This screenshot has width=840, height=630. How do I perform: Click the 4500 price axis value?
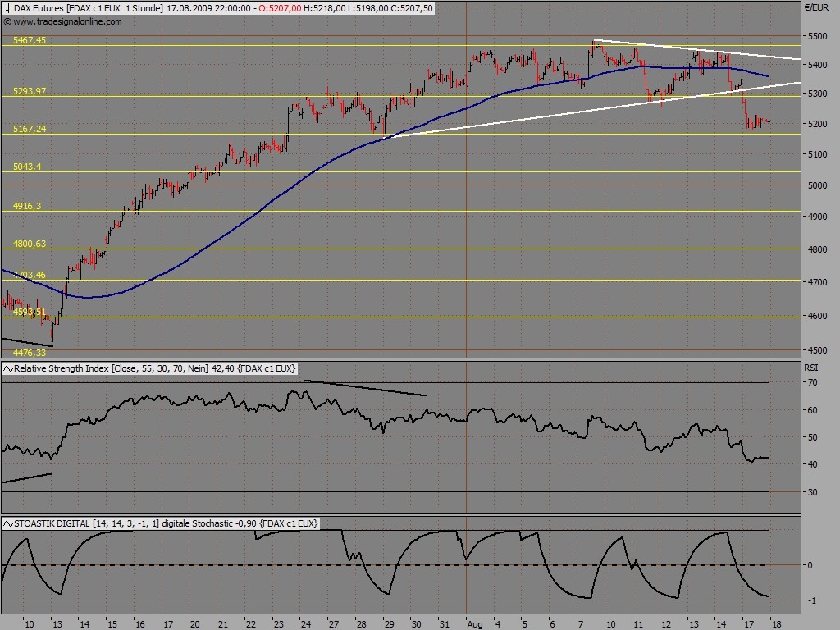[818, 350]
